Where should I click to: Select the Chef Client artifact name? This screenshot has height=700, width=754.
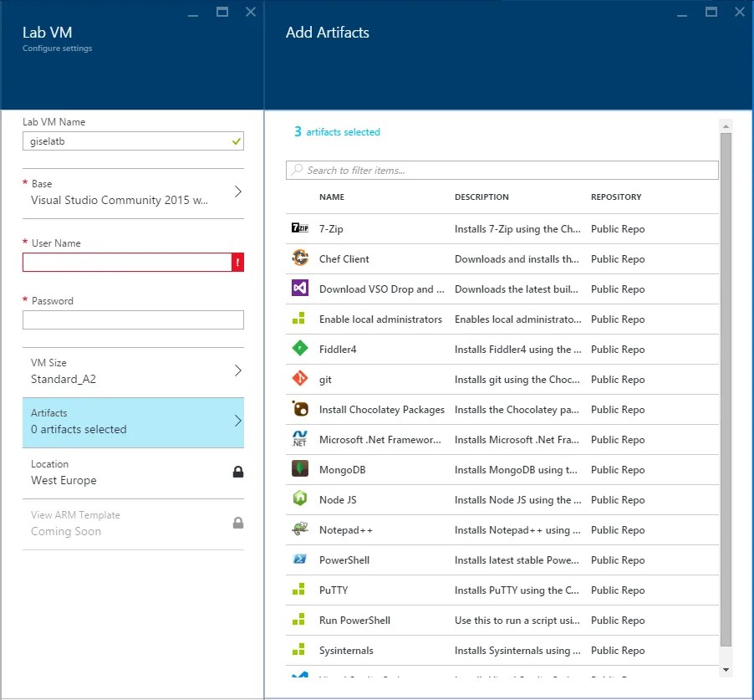click(344, 258)
